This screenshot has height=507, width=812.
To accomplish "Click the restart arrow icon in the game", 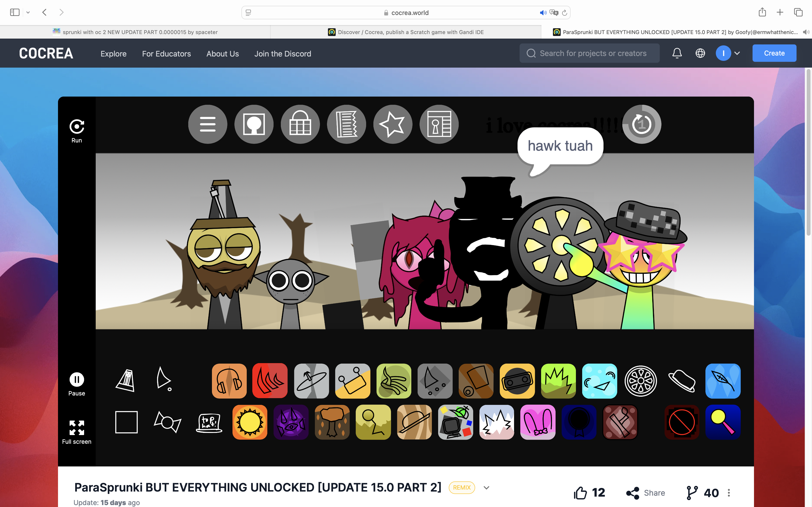I will click(x=641, y=124).
